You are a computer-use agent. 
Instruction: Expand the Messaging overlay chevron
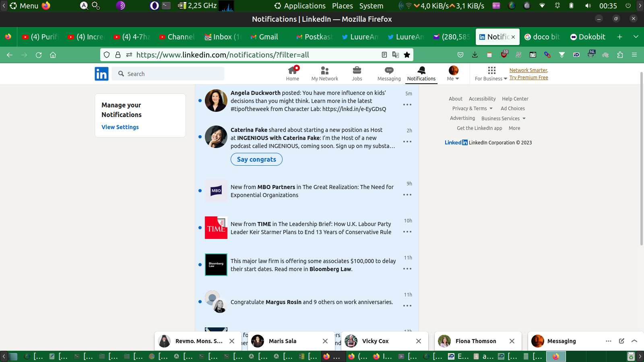634,341
